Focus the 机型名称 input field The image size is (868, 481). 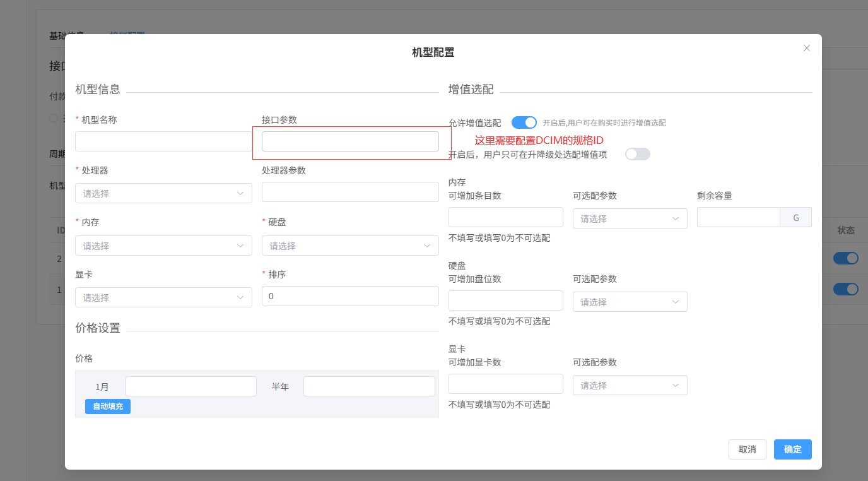[163, 141]
